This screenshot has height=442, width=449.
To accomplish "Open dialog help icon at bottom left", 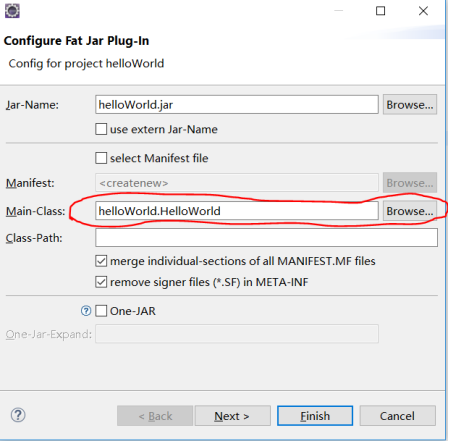I will pyautogui.click(x=18, y=415).
